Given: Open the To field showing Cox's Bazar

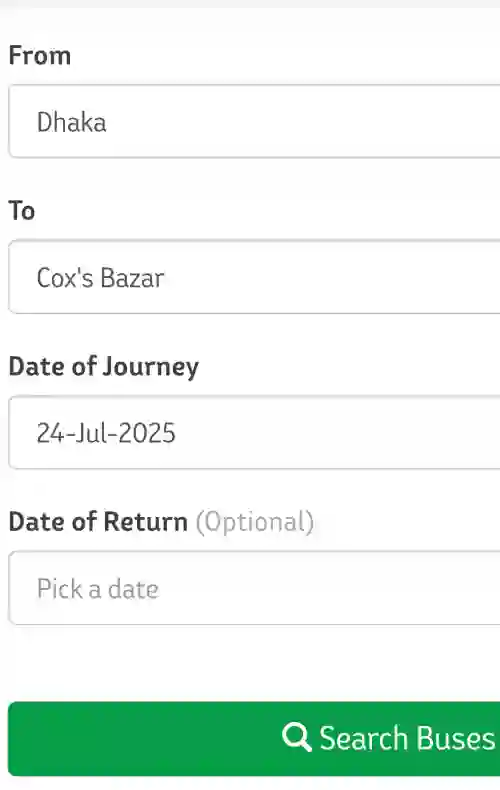Looking at the screenshot, I should click(255, 277).
